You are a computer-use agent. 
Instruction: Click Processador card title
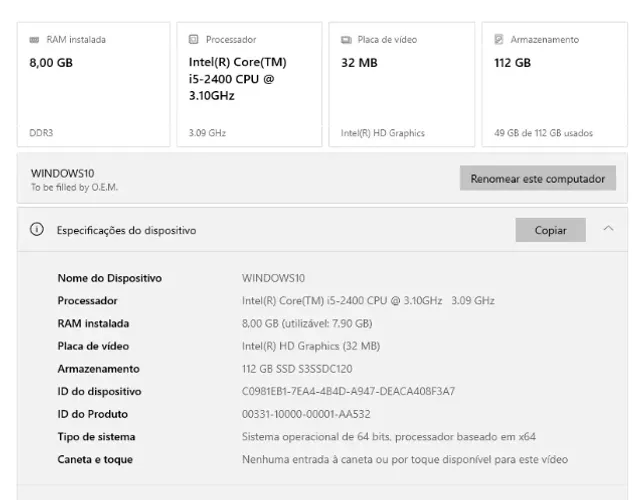(x=231, y=40)
